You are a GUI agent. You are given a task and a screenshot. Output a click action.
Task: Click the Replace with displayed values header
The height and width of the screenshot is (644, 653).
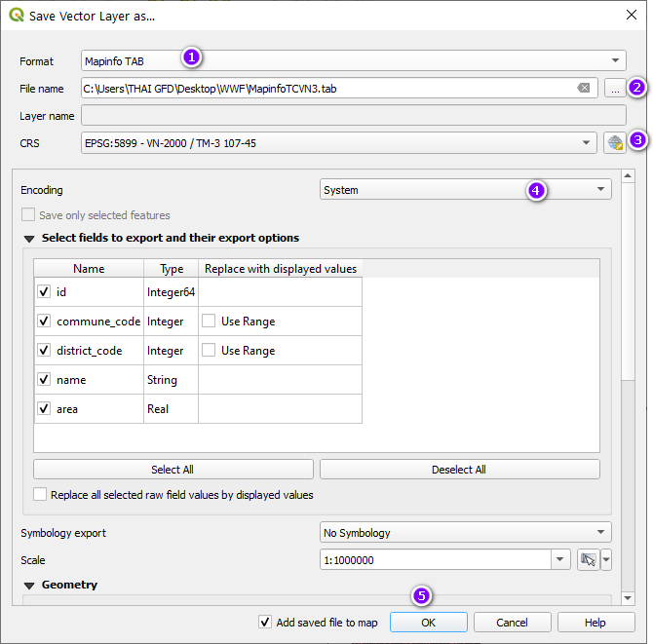point(281,269)
